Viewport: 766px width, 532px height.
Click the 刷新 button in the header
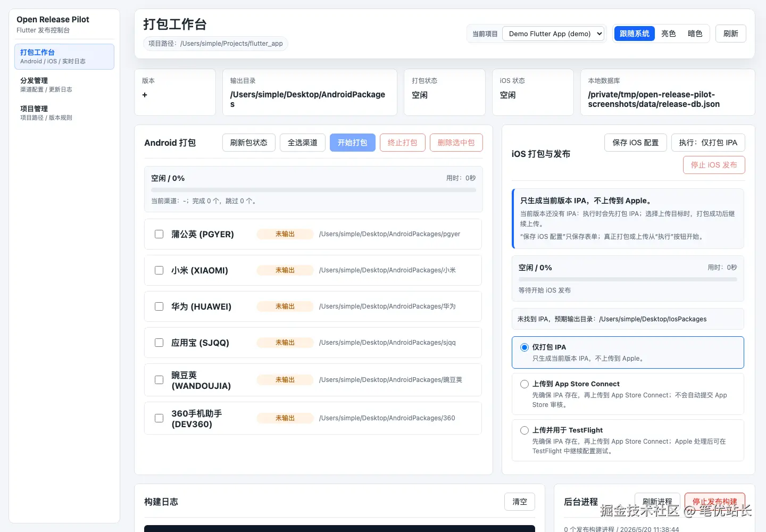pyautogui.click(x=731, y=34)
